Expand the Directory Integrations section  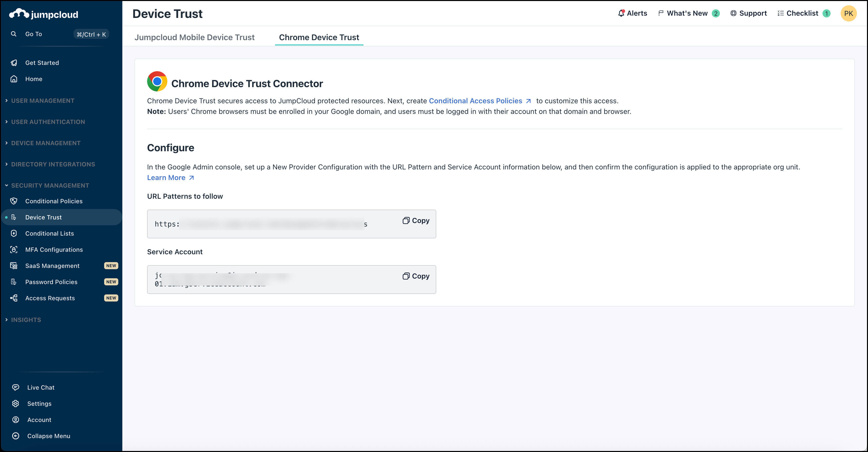pyautogui.click(x=50, y=164)
